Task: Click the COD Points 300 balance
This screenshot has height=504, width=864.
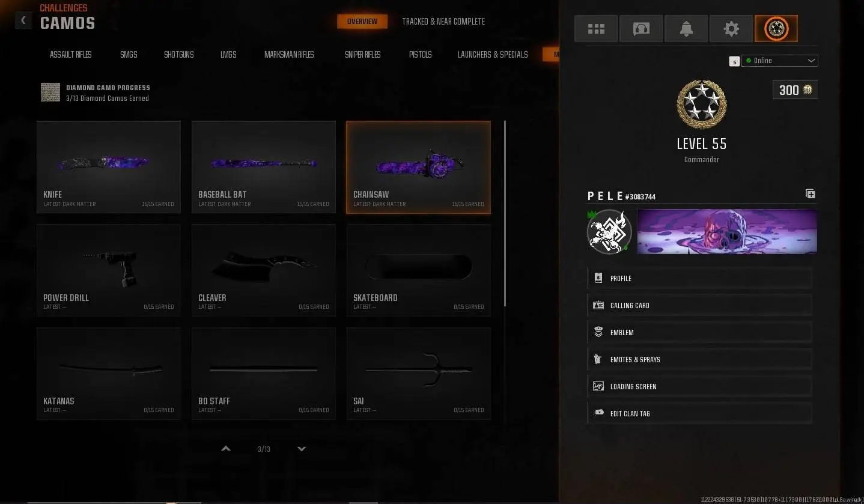Action: click(795, 90)
